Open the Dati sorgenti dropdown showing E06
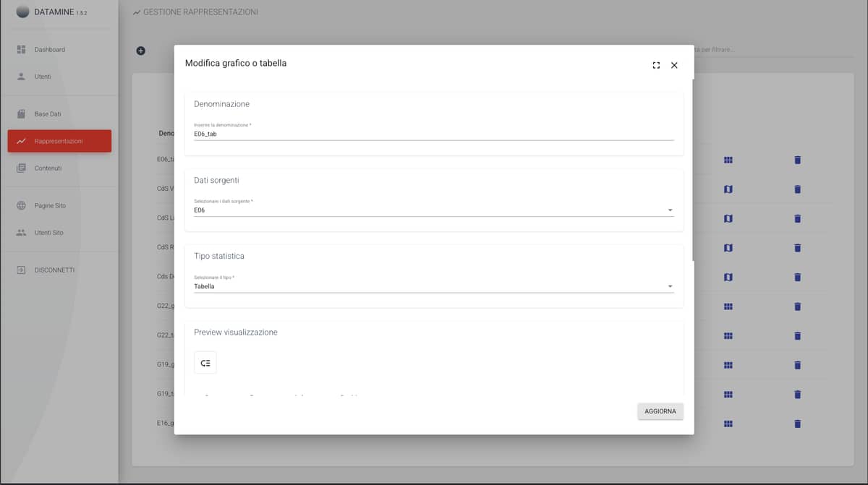Viewport: 868px width, 485px height. tap(434, 210)
